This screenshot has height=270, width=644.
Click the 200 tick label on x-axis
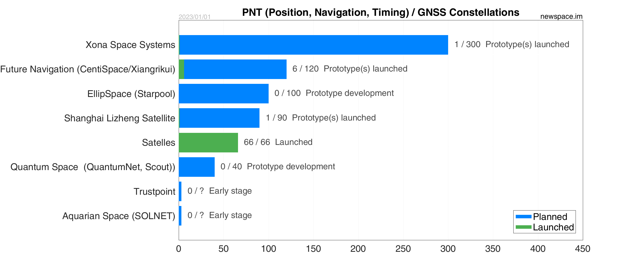coord(358,249)
